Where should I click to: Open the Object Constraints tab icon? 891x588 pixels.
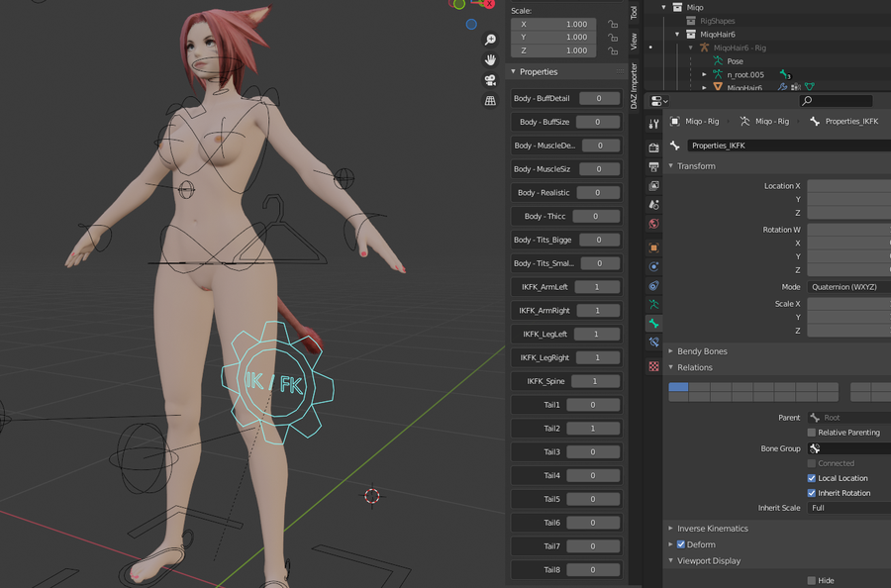653,286
